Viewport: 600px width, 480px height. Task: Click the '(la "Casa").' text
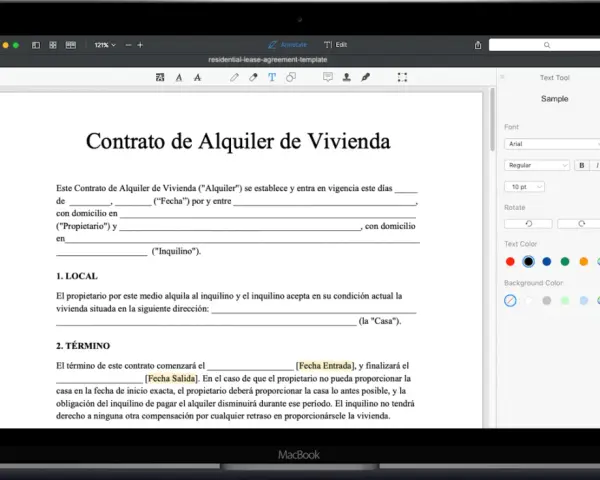pos(380,321)
